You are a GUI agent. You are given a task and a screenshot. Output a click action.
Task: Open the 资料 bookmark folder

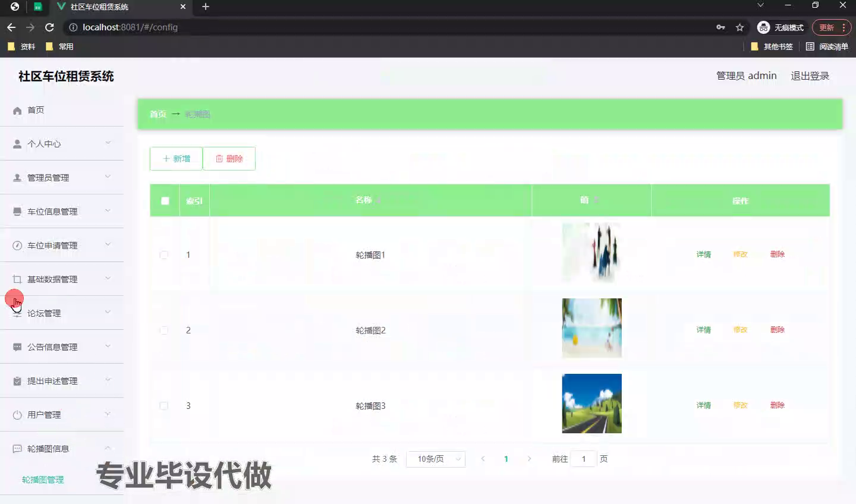(x=21, y=46)
